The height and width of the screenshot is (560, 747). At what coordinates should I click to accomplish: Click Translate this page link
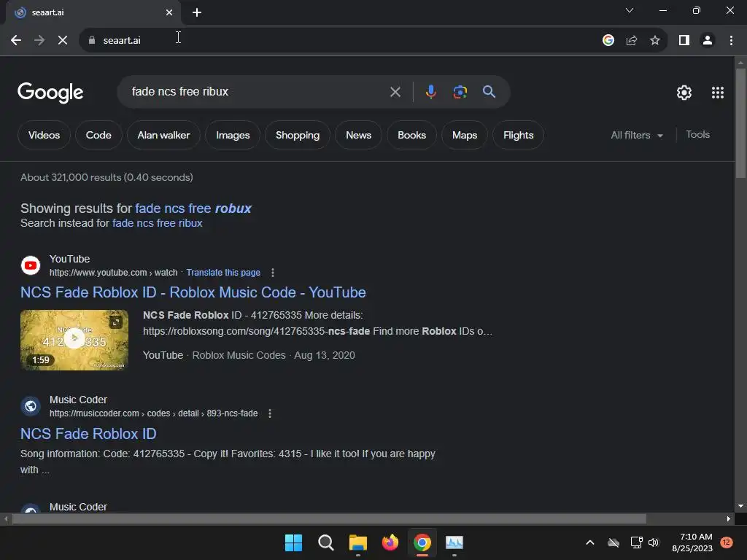point(223,273)
